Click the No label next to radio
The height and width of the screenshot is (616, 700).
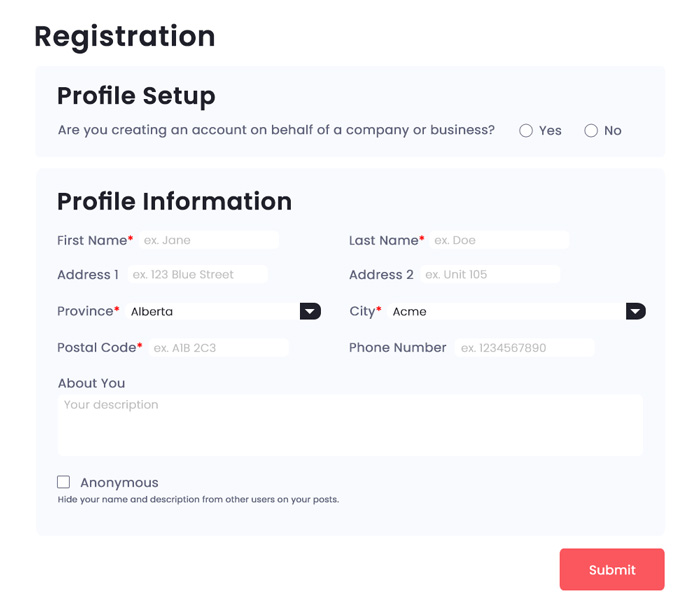(612, 130)
